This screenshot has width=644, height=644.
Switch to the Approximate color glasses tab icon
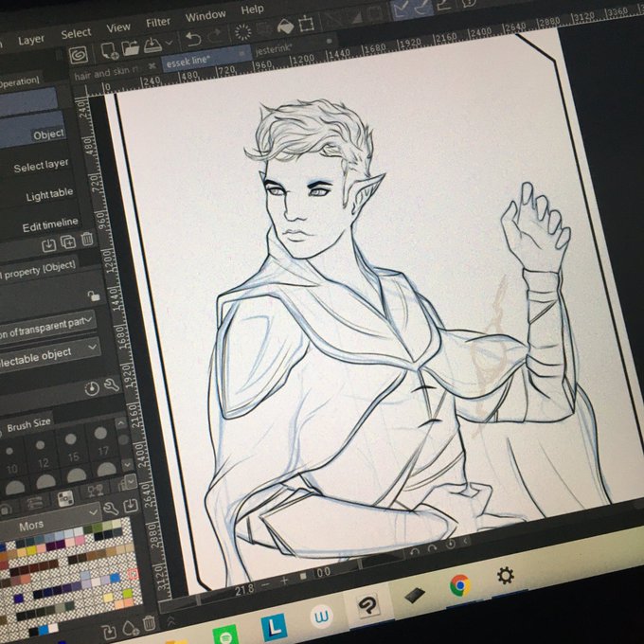coord(95,490)
